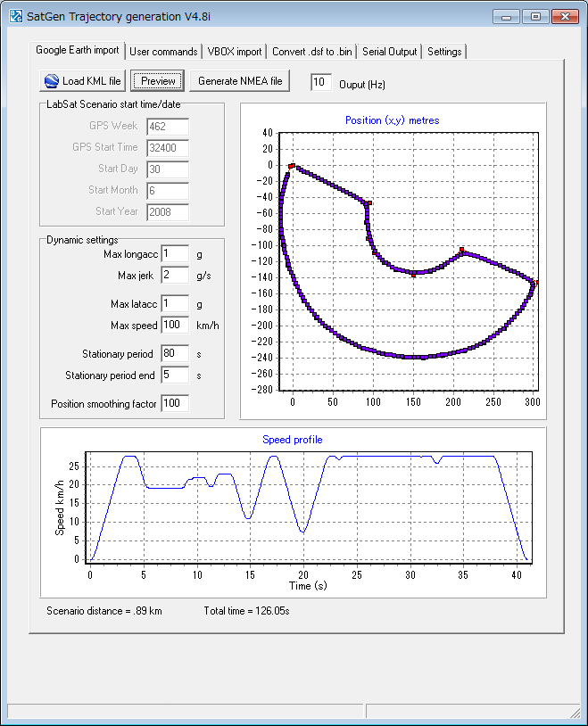The height and width of the screenshot is (726, 588).
Task: Minimize the SatGen window
Action: (x=507, y=16)
